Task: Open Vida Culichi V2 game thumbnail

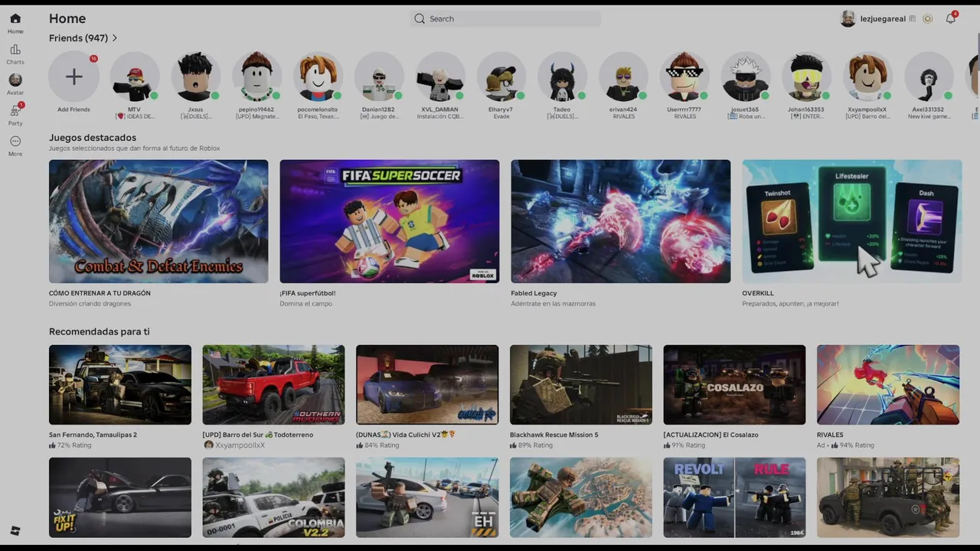Action: coord(427,385)
